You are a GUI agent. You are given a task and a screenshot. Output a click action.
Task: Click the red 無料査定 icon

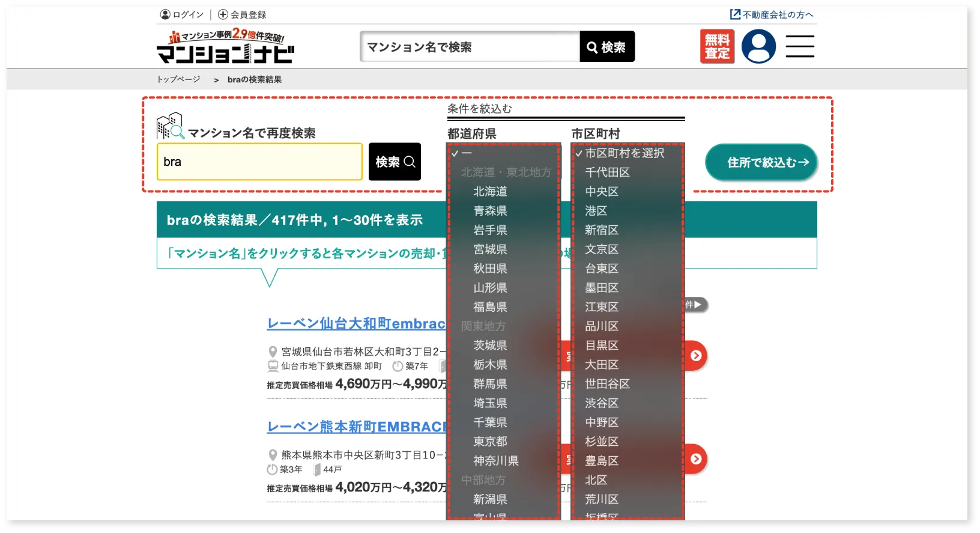click(717, 47)
